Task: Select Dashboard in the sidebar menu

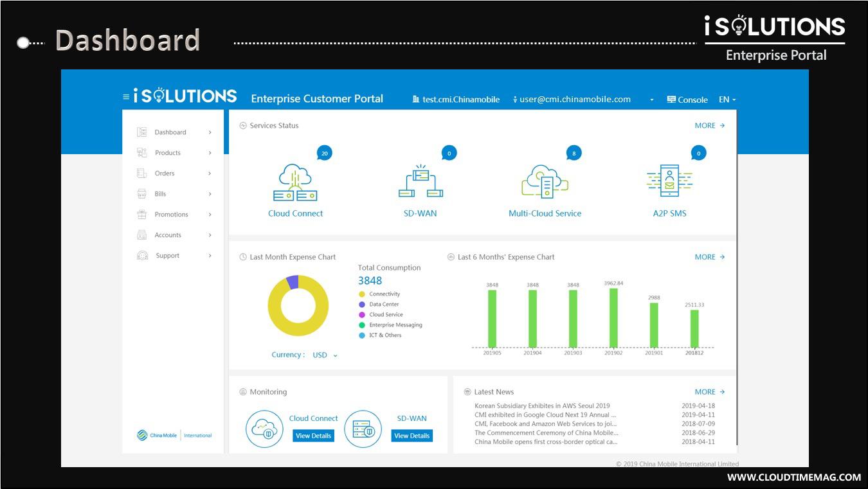Action: [x=170, y=132]
